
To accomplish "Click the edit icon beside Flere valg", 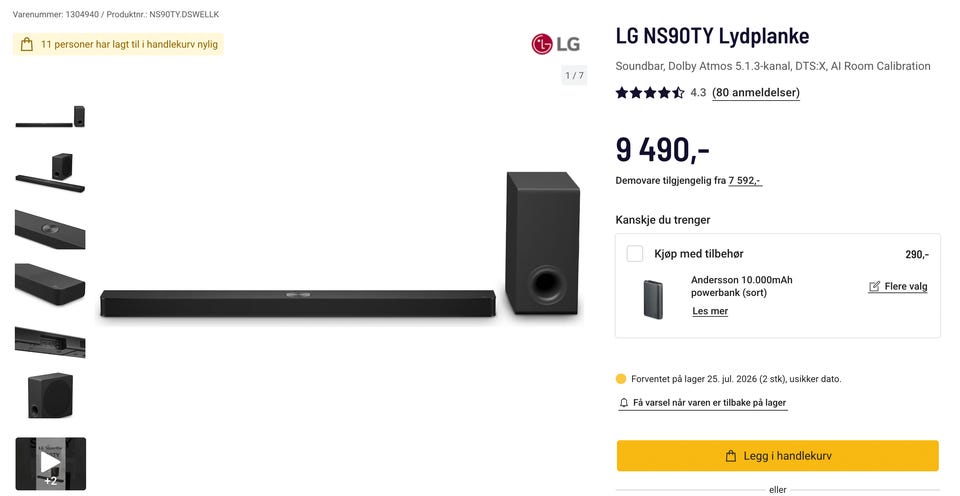I will 874,286.
